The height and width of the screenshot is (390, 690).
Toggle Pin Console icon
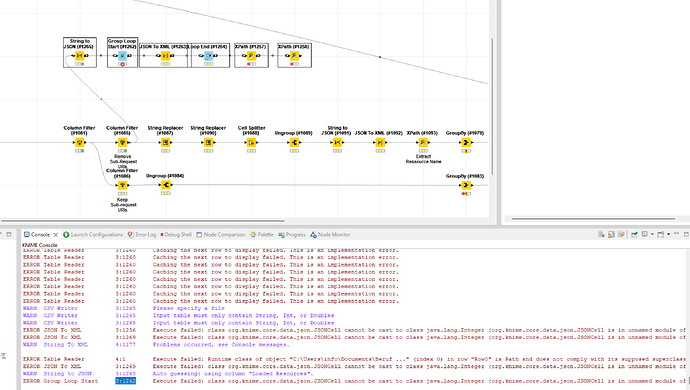pos(634,235)
